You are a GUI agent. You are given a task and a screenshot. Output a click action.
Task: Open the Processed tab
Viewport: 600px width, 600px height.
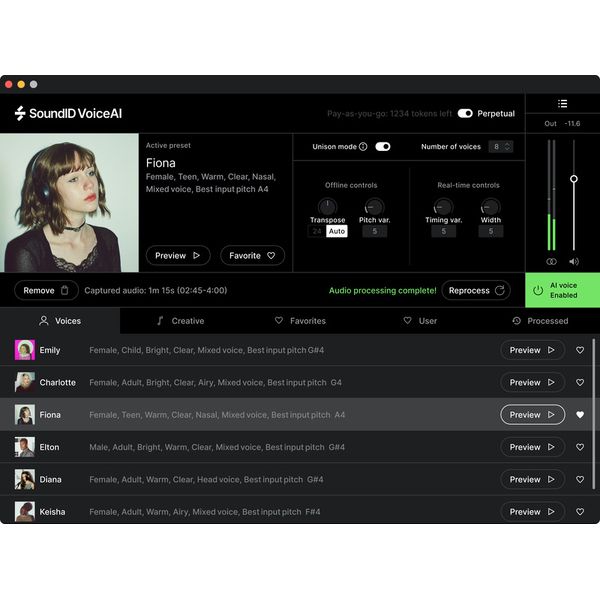pos(540,321)
